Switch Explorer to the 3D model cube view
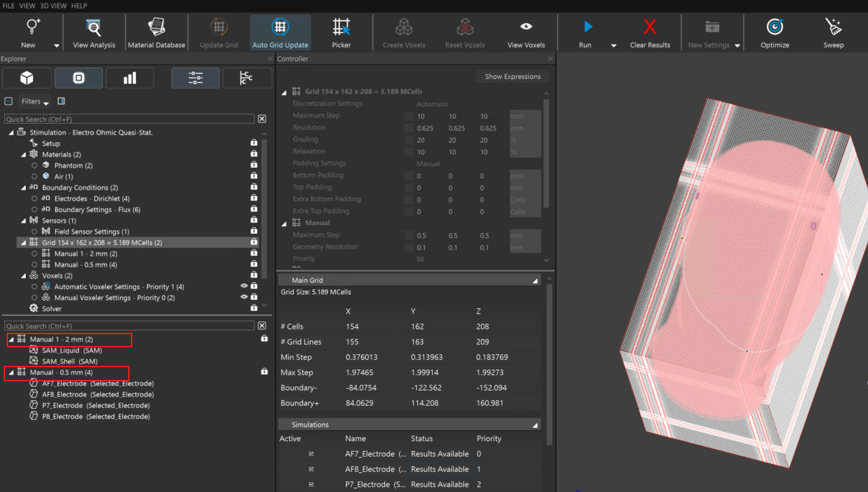This screenshot has width=868, height=492. [27, 78]
